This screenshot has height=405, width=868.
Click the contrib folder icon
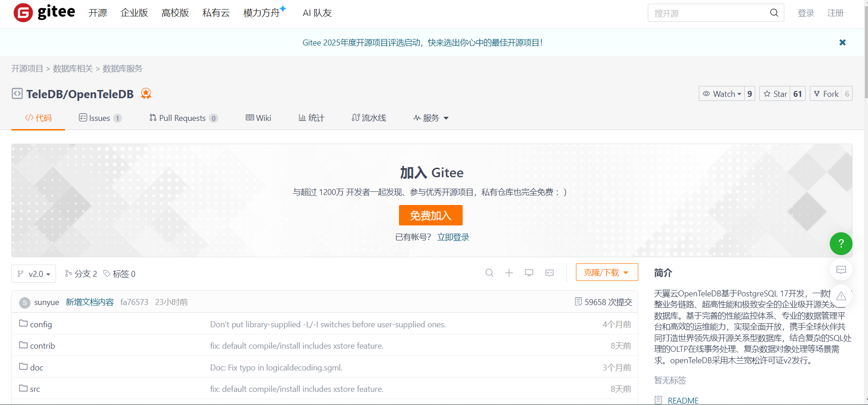click(24, 345)
